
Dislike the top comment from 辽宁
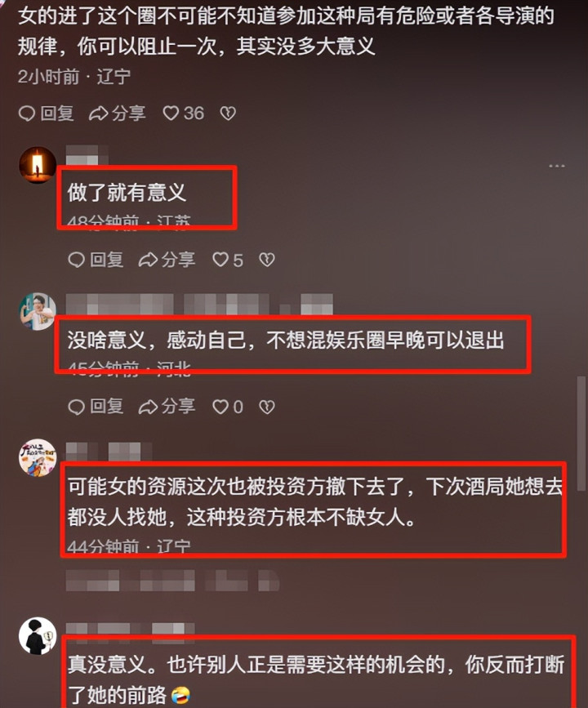228,113
